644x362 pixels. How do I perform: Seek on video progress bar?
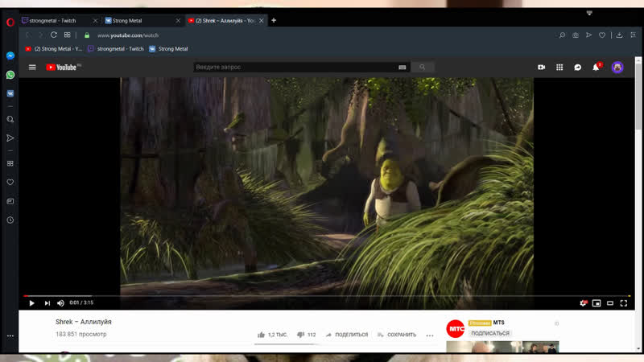pos(327,295)
